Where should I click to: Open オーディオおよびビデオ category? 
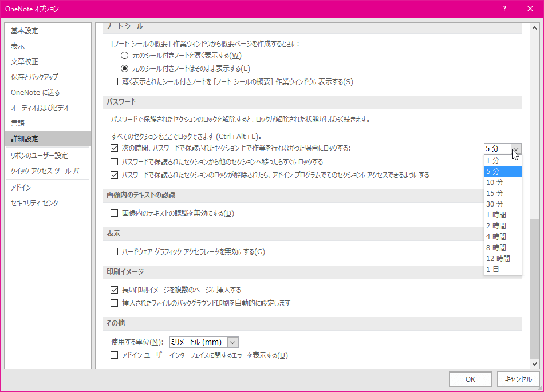(48, 108)
